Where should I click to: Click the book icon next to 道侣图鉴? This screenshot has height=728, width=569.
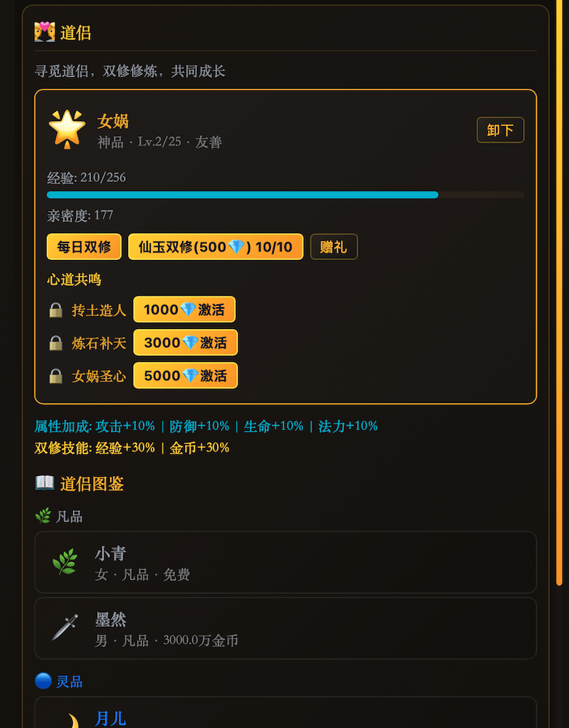tap(44, 483)
